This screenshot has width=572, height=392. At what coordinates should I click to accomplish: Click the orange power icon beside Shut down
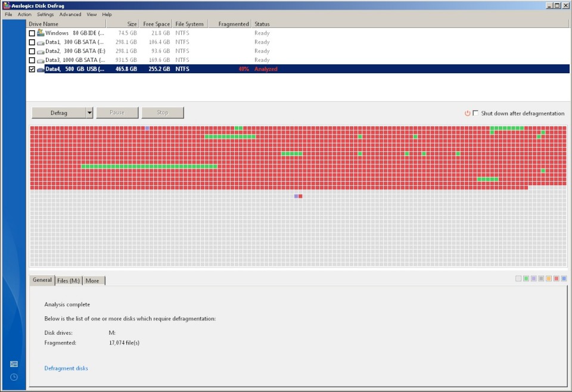tap(467, 113)
